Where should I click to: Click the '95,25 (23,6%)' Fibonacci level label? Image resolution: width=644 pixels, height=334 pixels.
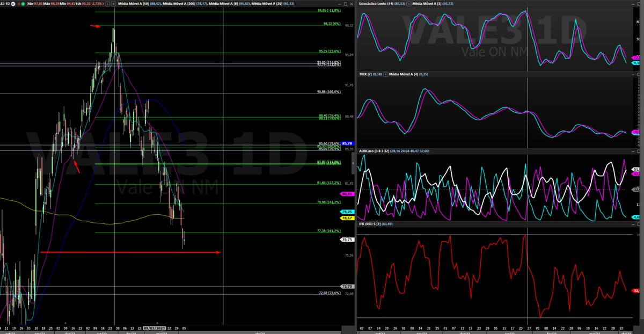(330, 52)
